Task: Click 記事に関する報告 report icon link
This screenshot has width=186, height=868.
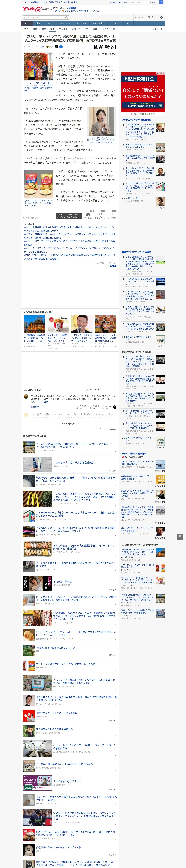Action: pyautogui.click(x=31, y=218)
